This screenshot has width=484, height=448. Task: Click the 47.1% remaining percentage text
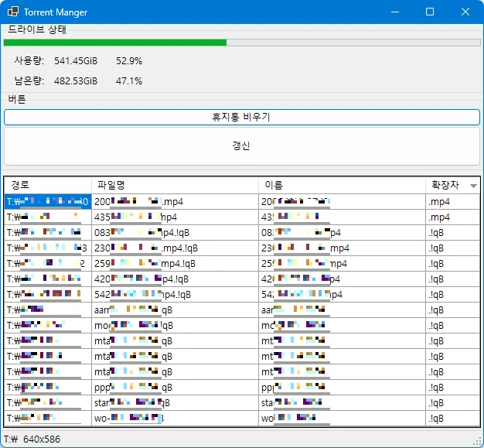pyautogui.click(x=129, y=81)
